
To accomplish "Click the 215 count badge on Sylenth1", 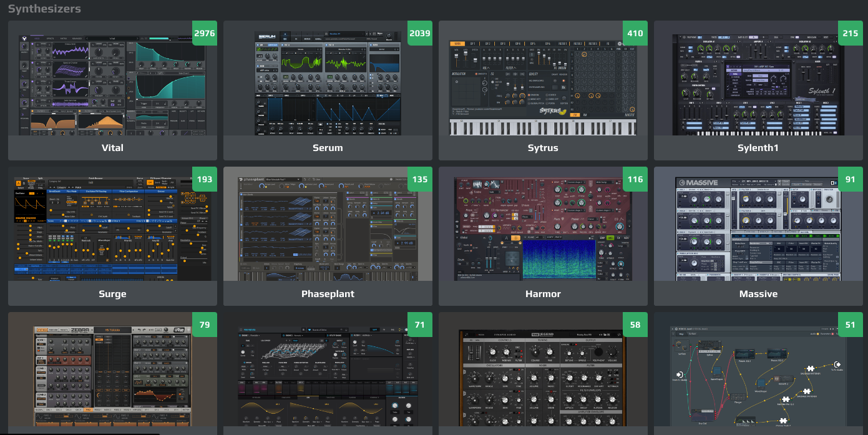I will [x=851, y=33].
